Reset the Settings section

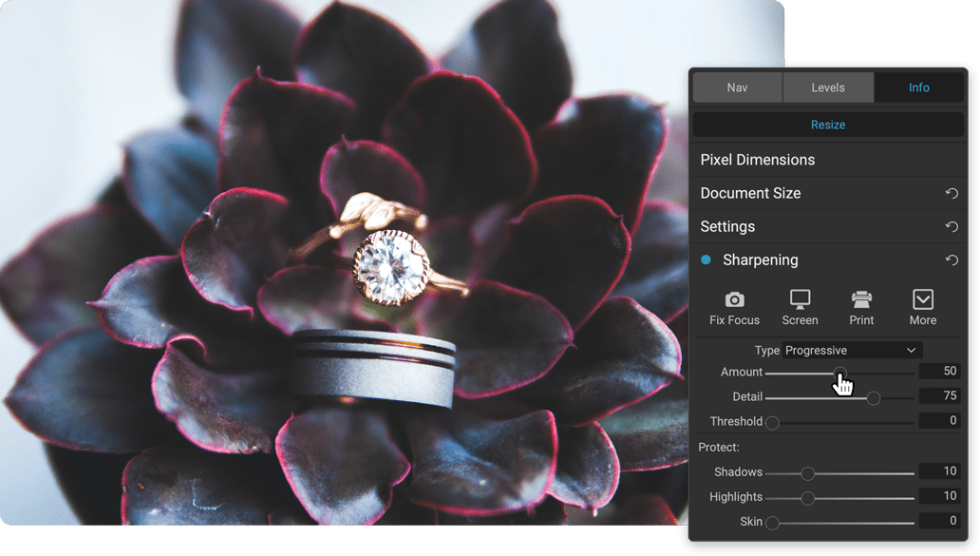(952, 226)
